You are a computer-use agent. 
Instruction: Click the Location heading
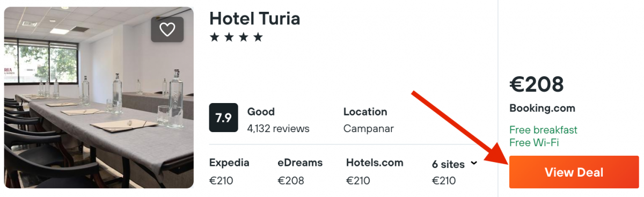click(x=365, y=112)
